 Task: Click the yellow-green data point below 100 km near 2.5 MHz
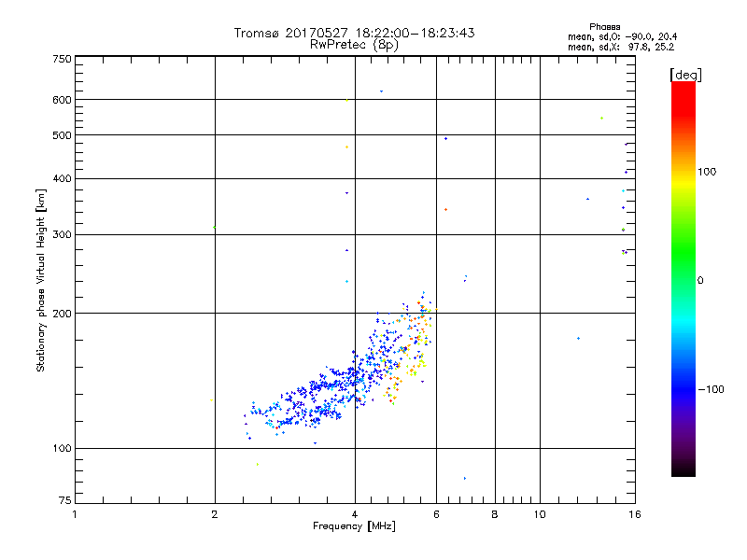tap(258, 464)
